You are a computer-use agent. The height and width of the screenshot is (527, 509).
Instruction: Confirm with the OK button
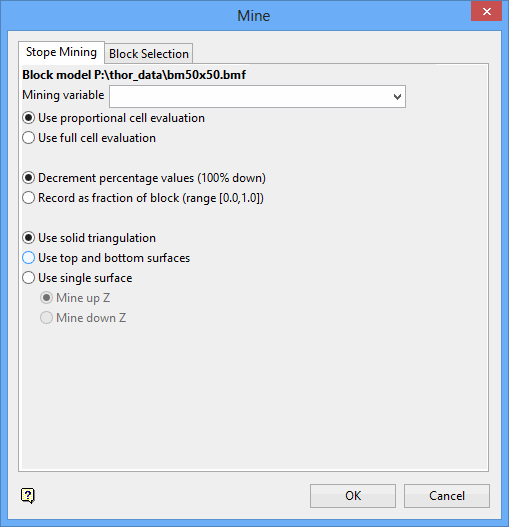(x=353, y=496)
